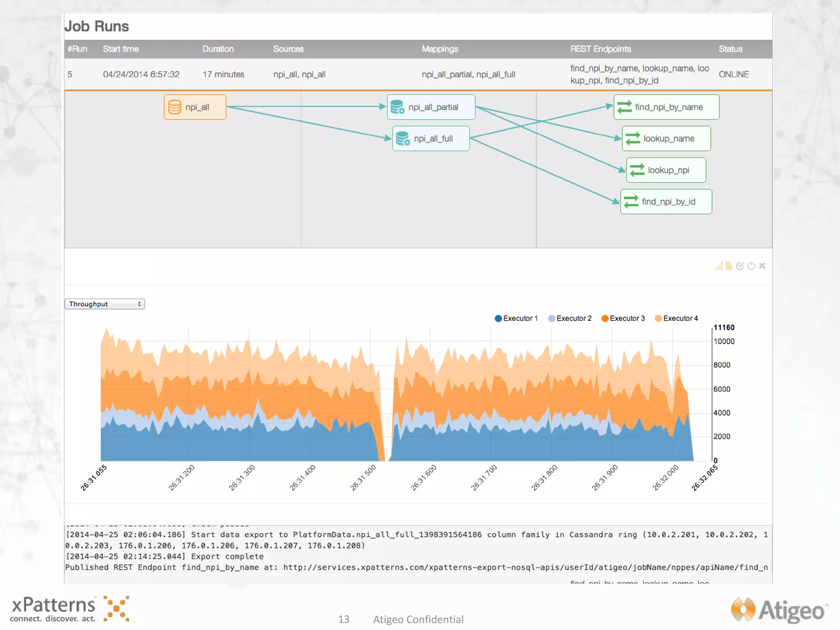
Task: Click the Job Runs heading
Action: pos(97,26)
